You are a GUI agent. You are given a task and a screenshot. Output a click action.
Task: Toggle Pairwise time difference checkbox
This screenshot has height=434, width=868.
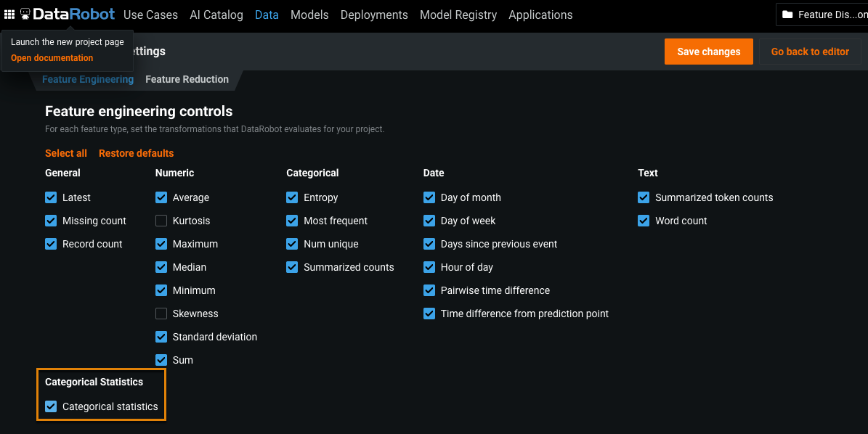pyautogui.click(x=429, y=290)
